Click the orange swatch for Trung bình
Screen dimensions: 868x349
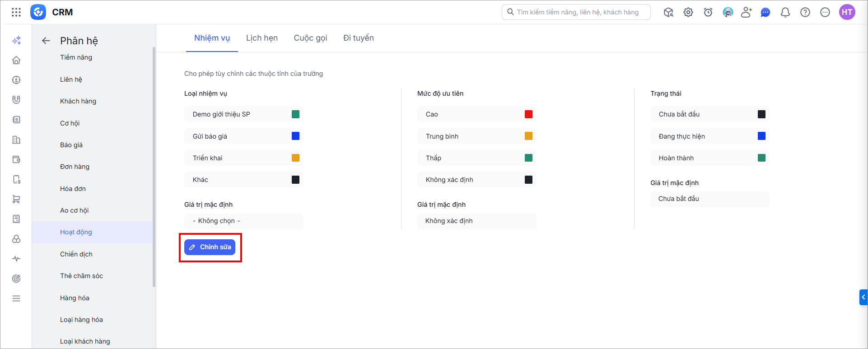pos(528,136)
